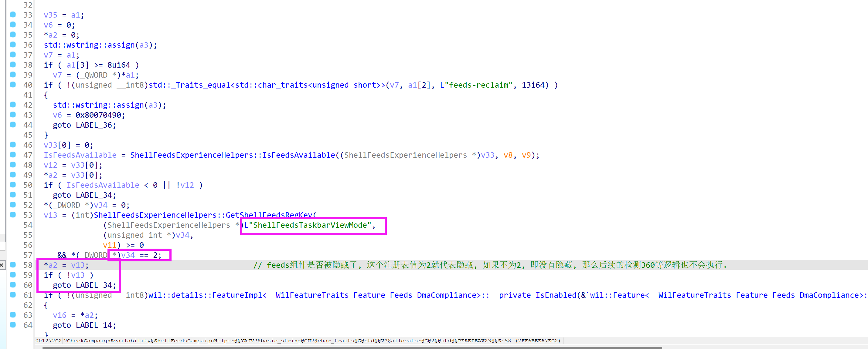Close the left panel with the x button
The image size is (868, 349).
click(2, 265)
